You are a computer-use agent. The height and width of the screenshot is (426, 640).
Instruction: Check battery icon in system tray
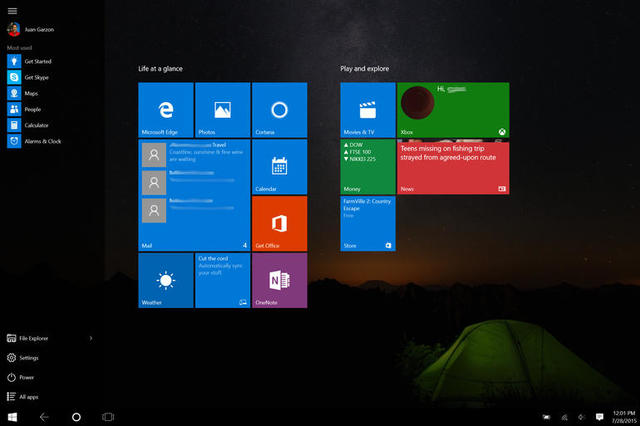pyautogui.click(x=546, y=417)
